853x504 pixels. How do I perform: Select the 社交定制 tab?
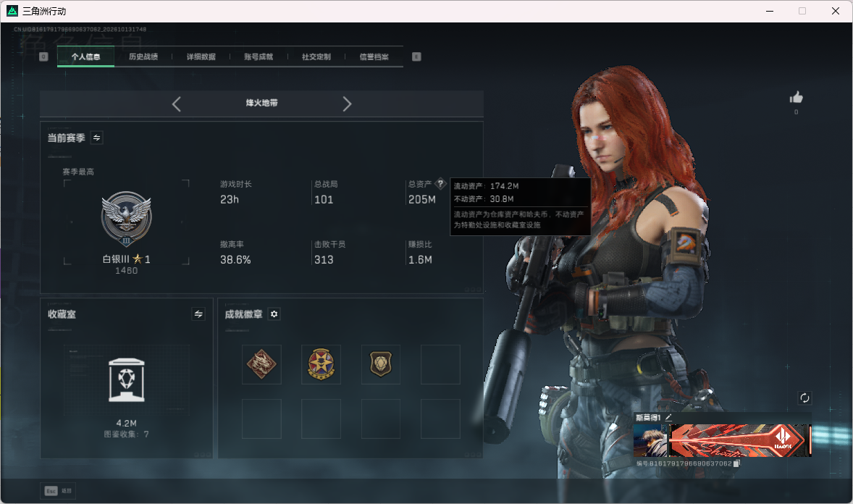(x=316, y=56)
